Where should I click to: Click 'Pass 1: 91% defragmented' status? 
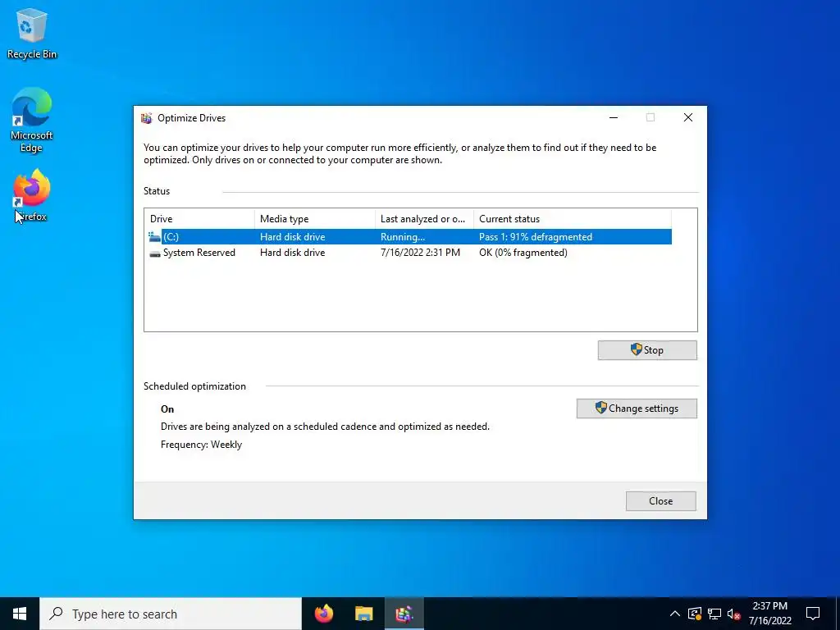point(536,237)
